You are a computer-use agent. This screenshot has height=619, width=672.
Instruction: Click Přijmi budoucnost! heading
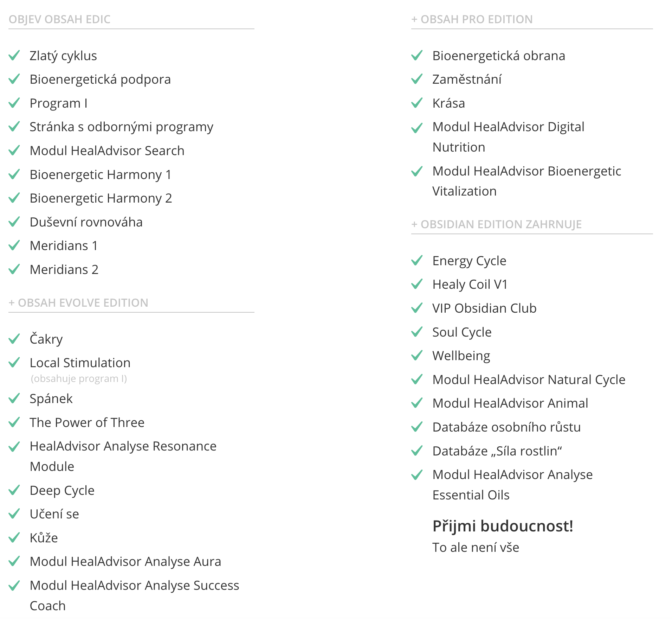point(503,526)
